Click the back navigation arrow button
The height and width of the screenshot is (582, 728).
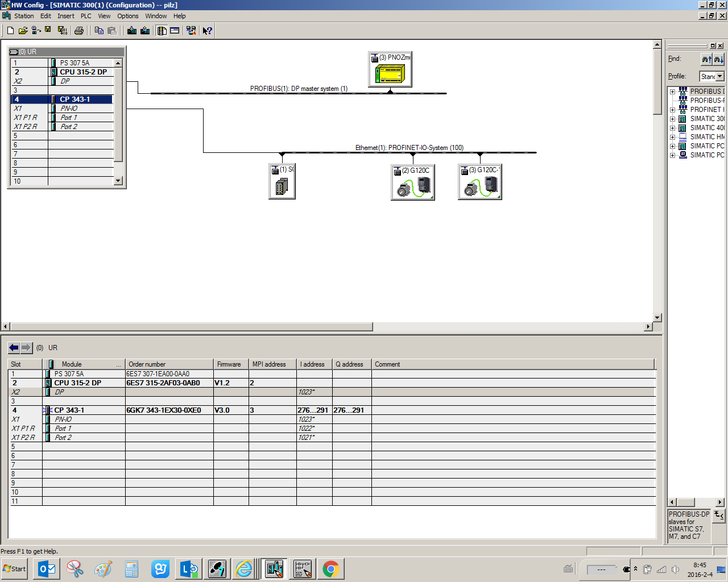pos(14,347)
